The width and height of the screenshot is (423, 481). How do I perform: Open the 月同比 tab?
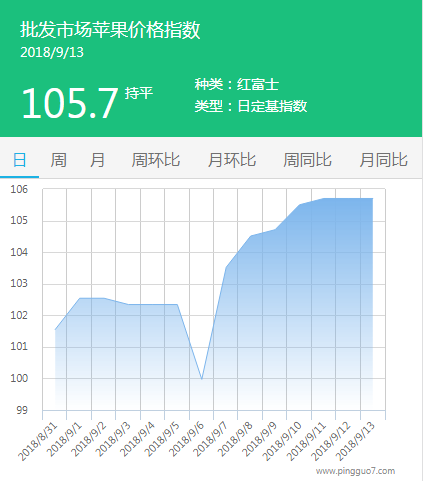point(384,160)
